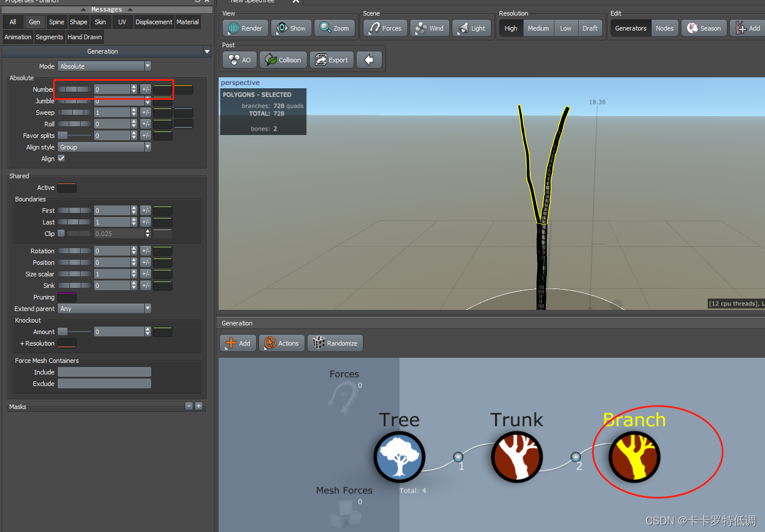
Task: Click the link node between Tree and Trunk
Action: pos(458,457)
